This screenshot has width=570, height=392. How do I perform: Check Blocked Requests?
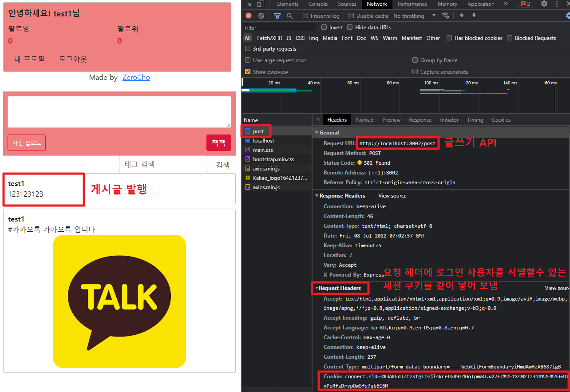(x=510, y=38)
